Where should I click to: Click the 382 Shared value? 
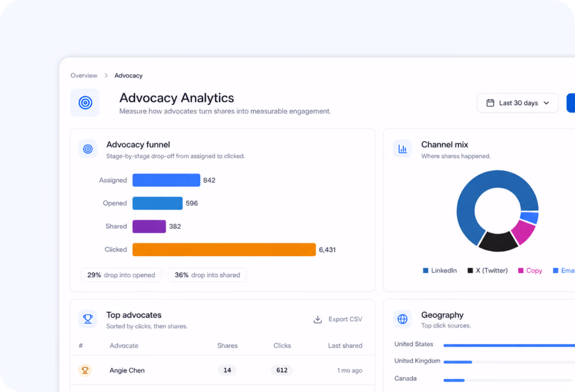click(x=175, y=227)
